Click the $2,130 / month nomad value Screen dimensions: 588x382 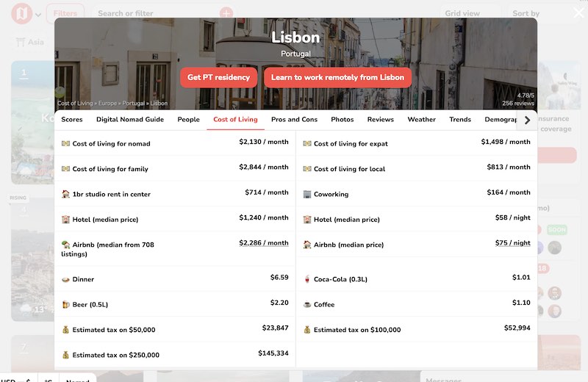[x=264, y=142]
